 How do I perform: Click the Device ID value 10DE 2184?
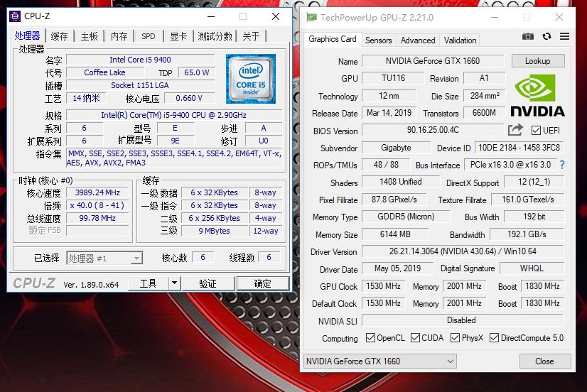point(519,148)
